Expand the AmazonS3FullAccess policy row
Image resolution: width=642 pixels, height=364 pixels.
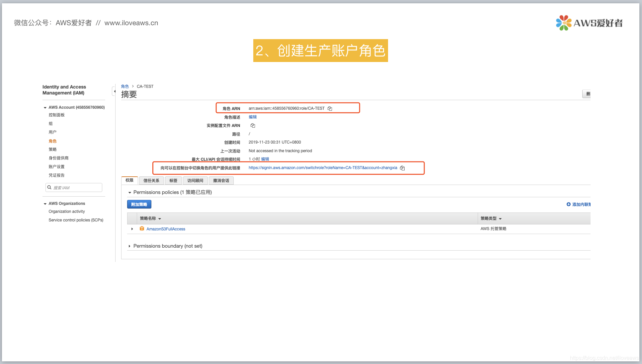coord(132,229)
